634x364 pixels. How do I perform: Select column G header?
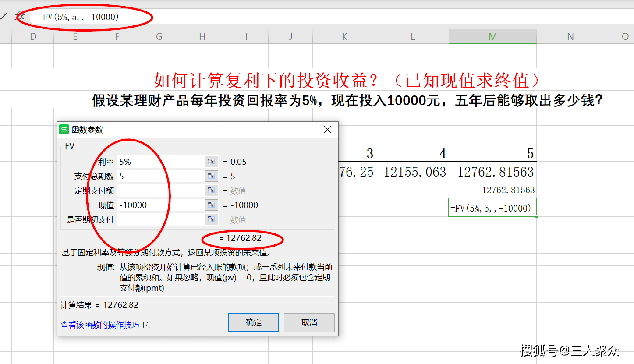point(159,37)
